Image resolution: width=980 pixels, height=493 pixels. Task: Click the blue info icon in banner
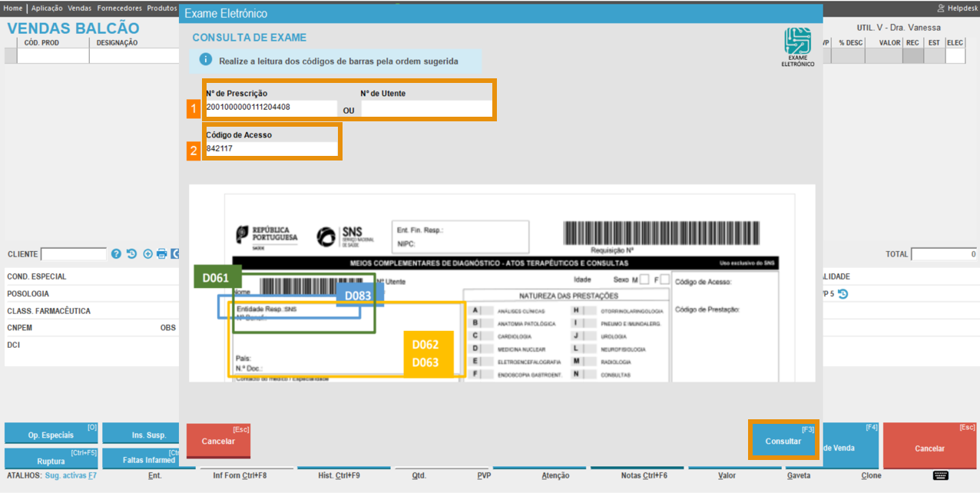click(205, 60)
